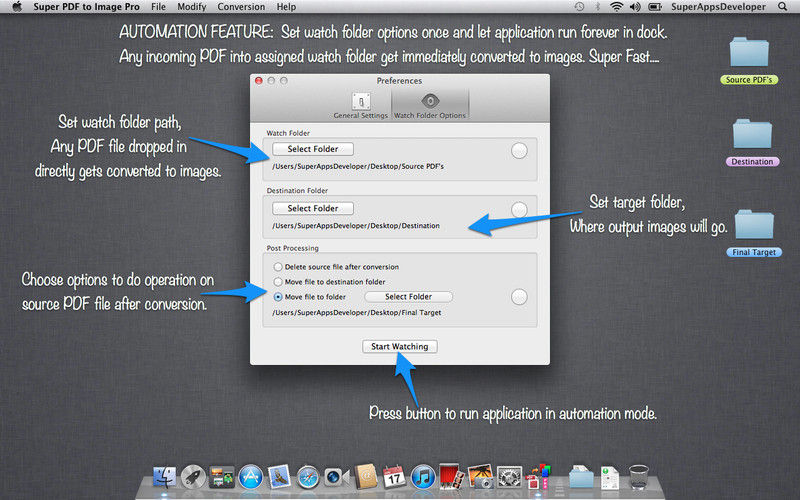Select the 'Move file to folder' radio option

(x=279, y=297)
